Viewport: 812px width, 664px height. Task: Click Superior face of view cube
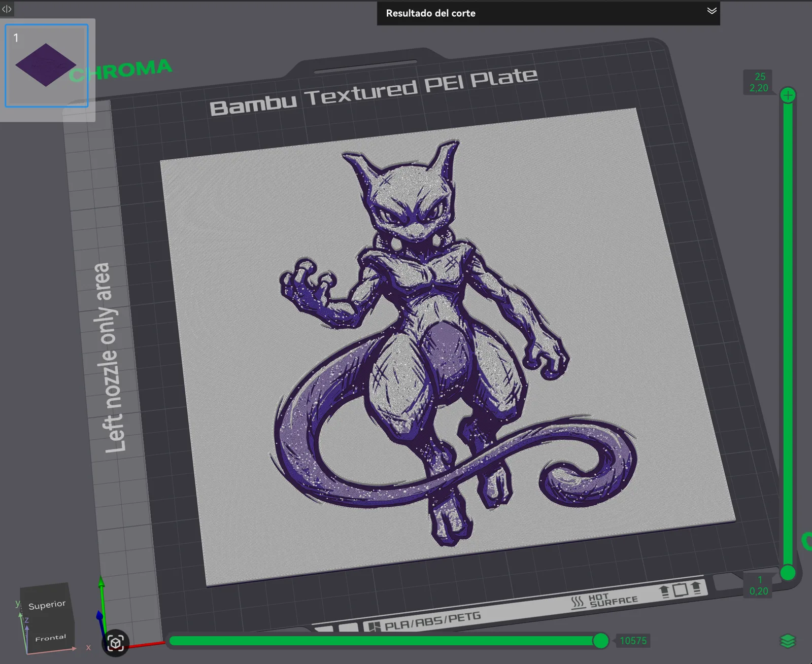click(x=47, y=605)
